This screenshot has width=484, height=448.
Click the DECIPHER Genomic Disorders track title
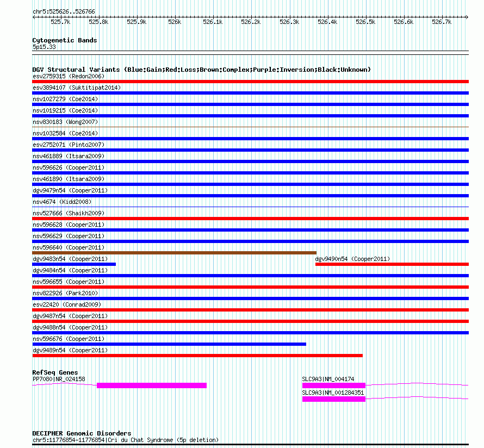(82, 433)
